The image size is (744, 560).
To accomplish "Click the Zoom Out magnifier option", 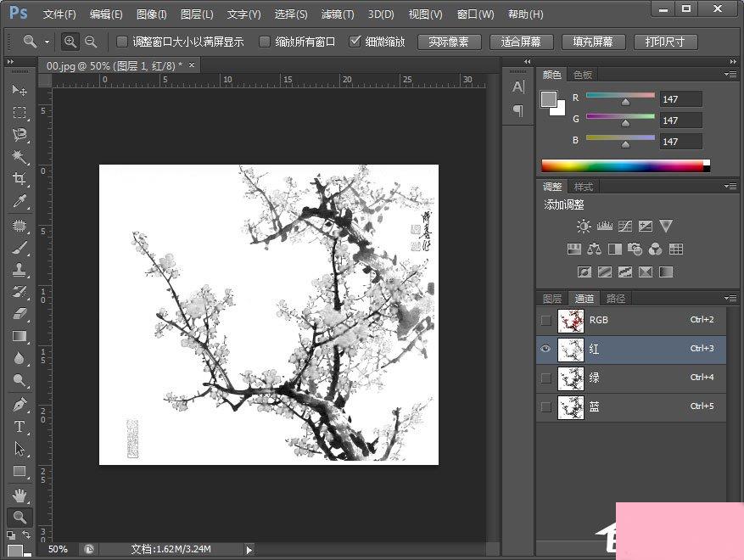I will (x=91, y=42).
